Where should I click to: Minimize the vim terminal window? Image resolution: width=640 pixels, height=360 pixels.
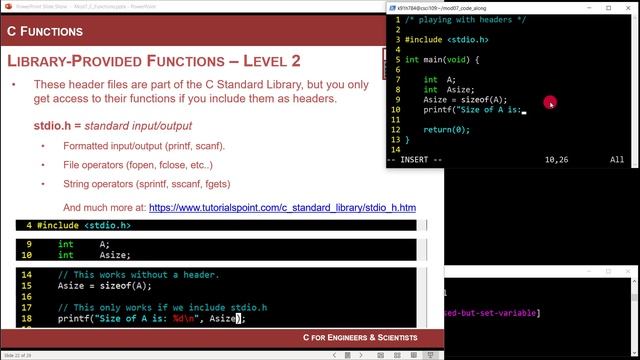click(589, 8)
